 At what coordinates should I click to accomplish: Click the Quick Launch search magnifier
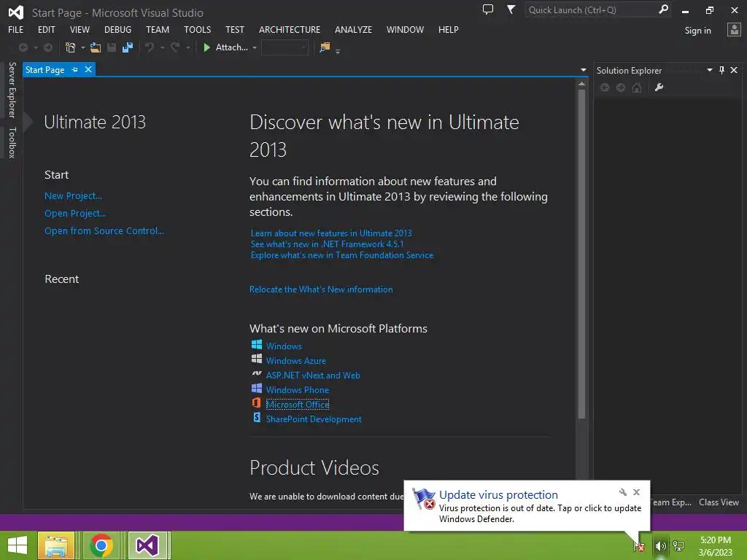click(x=662, y=9)
